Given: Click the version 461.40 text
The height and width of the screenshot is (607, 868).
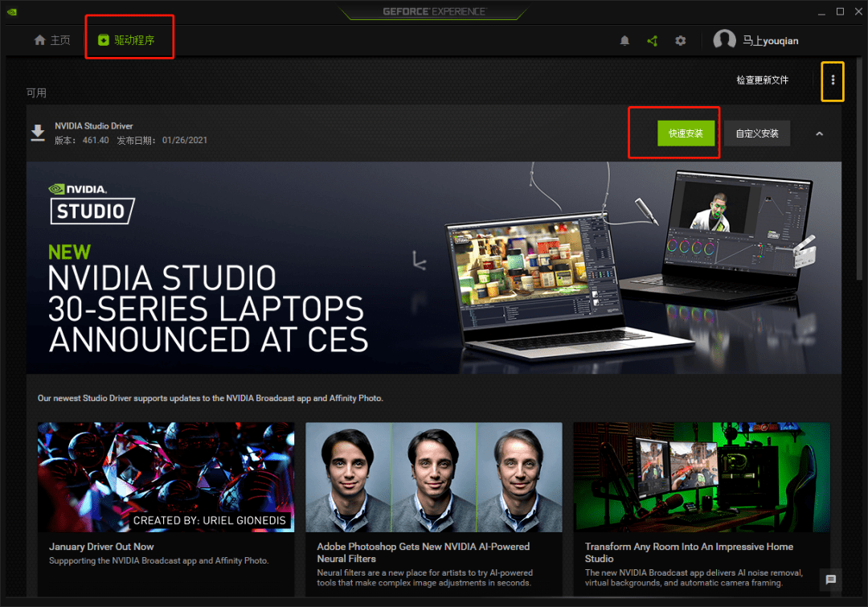Looking at the screenshot, I should (96, 141).
